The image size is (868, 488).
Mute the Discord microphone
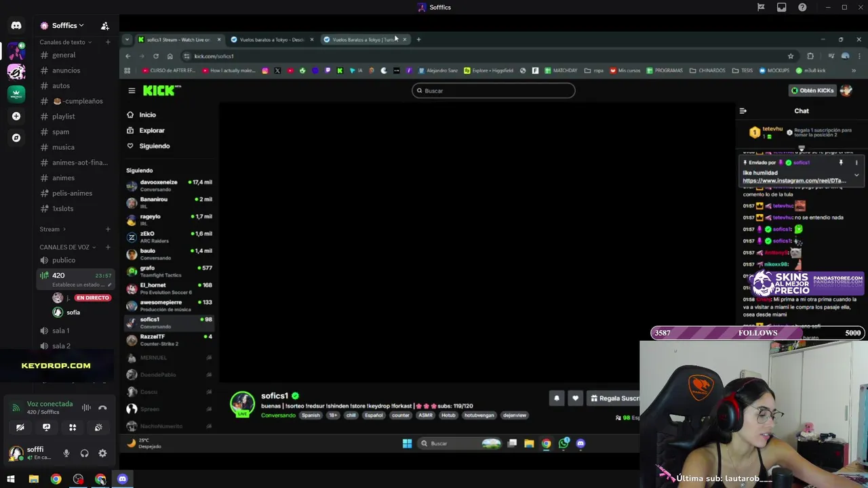[66, 453]
